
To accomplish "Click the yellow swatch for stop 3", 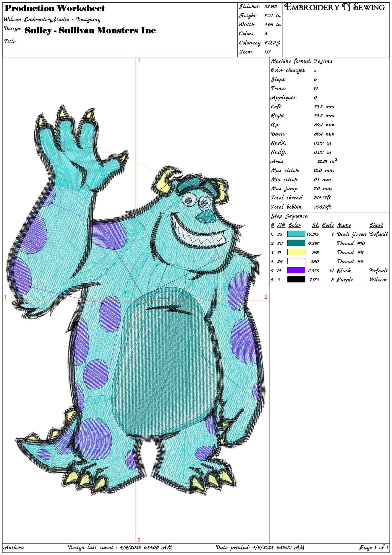I will coord(296,252).
